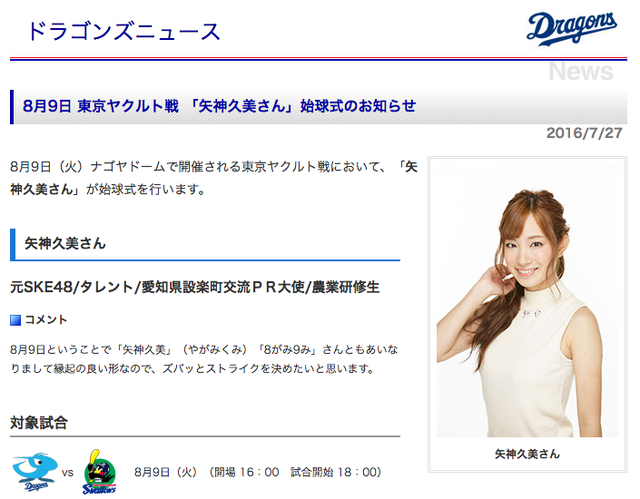Screen dimensions: 640x499
Task: Click comment text mentioning 「8がみ9み」
Action: [x=204, y=359]
